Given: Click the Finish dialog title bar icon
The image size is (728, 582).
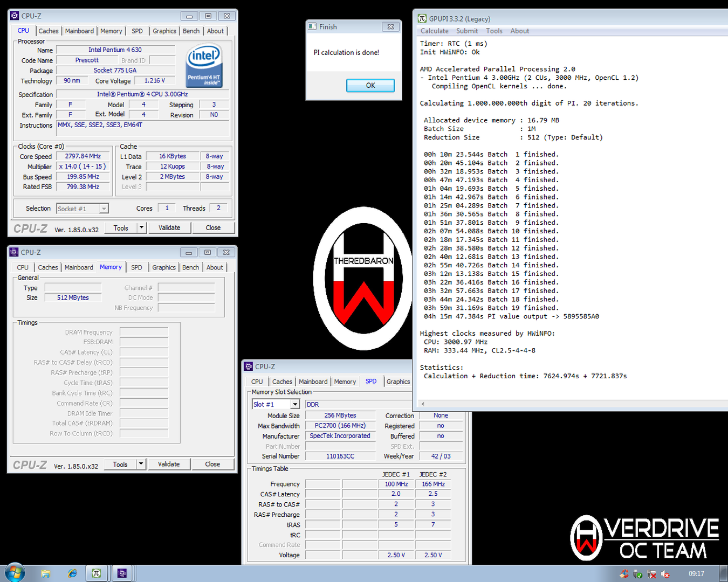Looking at the screenshot, I should tap(312, 26).
